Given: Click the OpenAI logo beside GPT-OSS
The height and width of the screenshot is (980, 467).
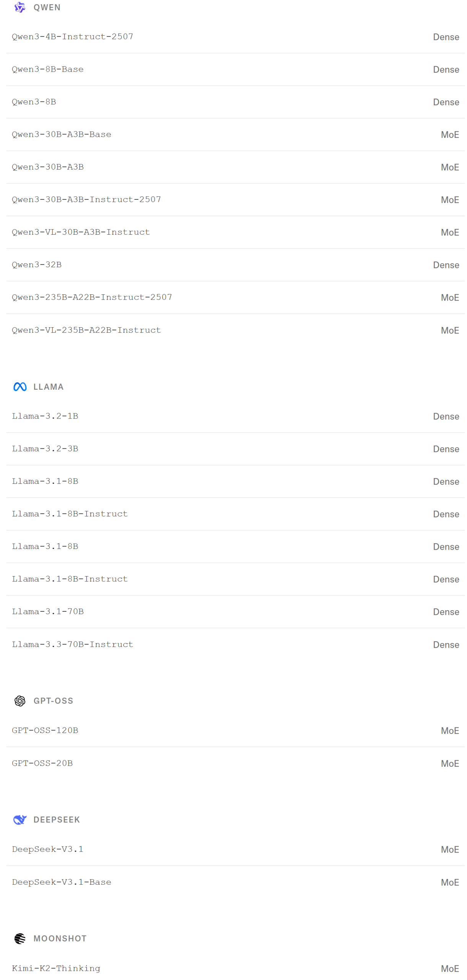Looking at the screenshot, I should click(20, 701).
